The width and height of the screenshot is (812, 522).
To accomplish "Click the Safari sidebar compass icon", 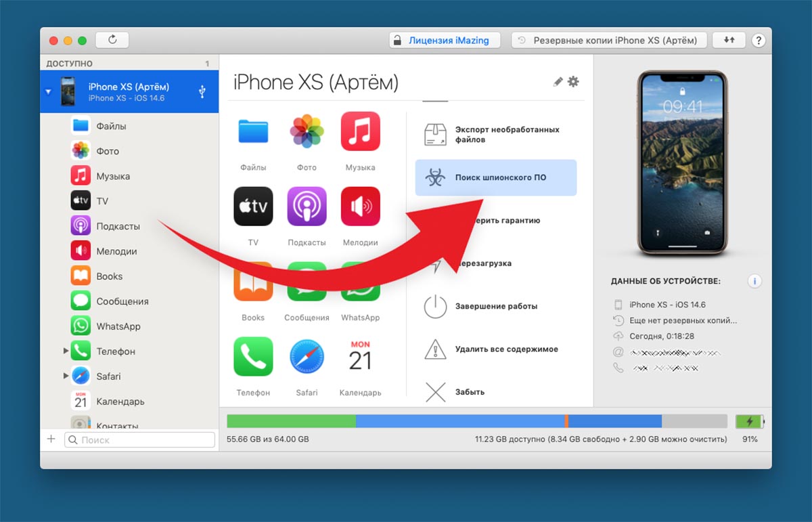I will pos(81,376).
